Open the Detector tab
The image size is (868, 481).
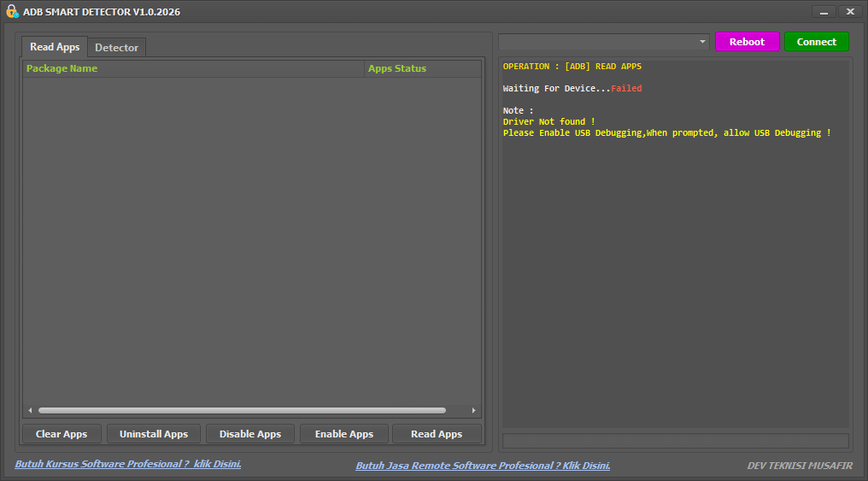[116, 48]
